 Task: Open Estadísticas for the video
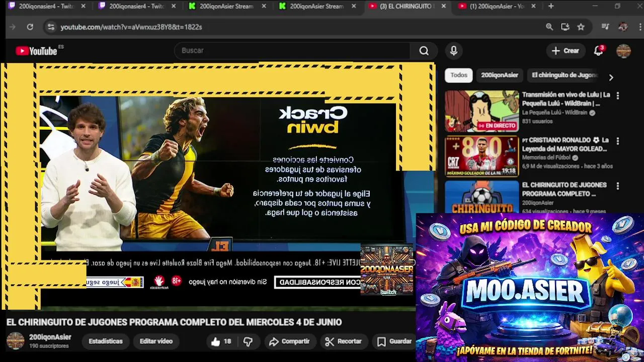105,341
